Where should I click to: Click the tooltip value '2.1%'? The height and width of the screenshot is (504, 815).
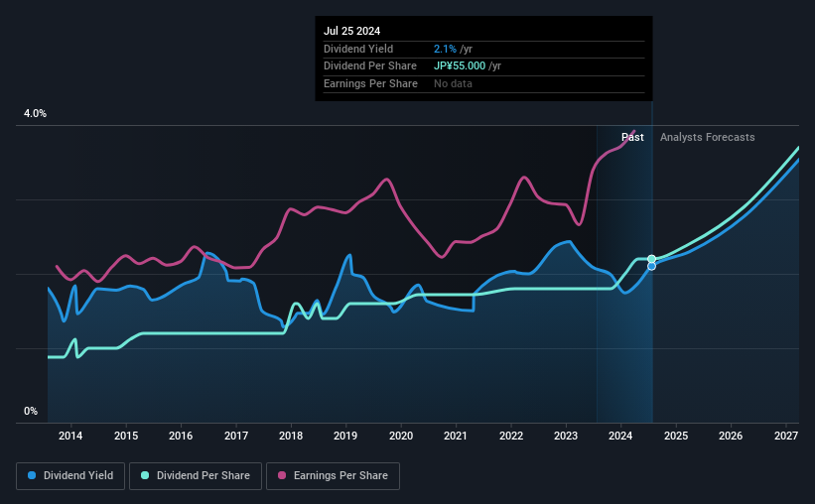445,49
